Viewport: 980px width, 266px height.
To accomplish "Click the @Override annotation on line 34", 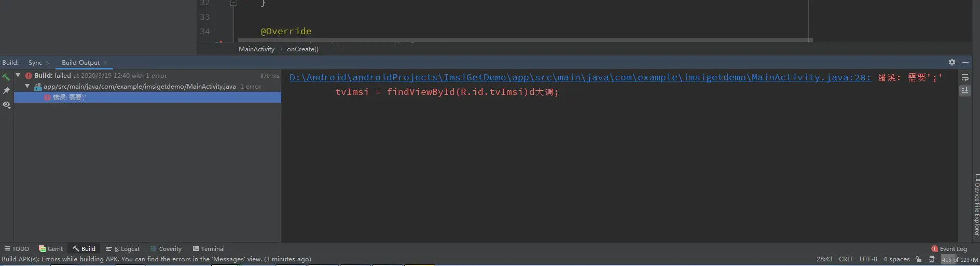I will point(286,31).
